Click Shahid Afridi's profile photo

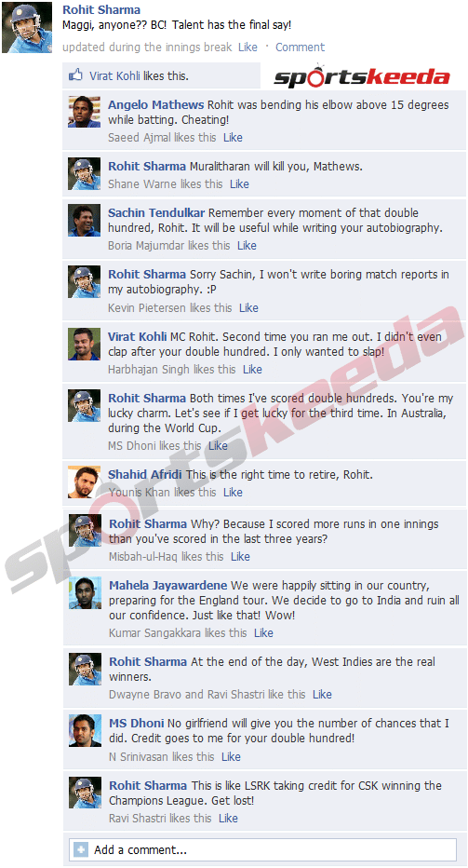pyautogui.click(x=84, y=482)
